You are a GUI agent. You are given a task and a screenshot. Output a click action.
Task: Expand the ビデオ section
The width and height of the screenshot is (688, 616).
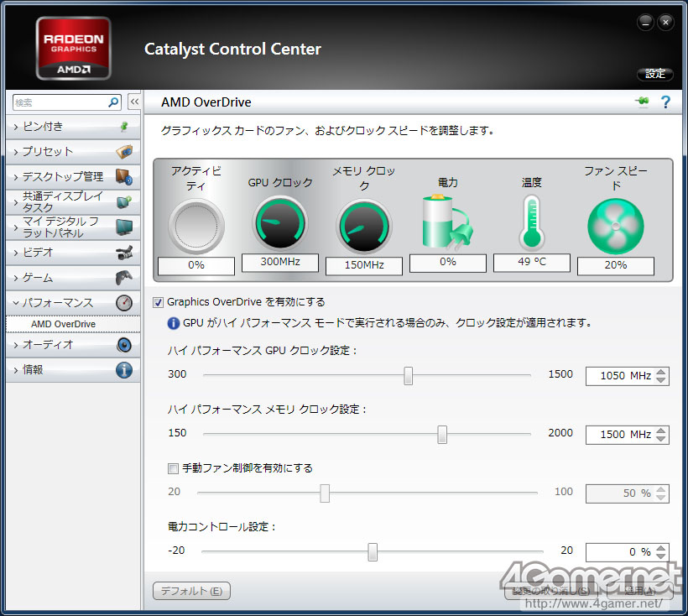[x=16, y=253]
